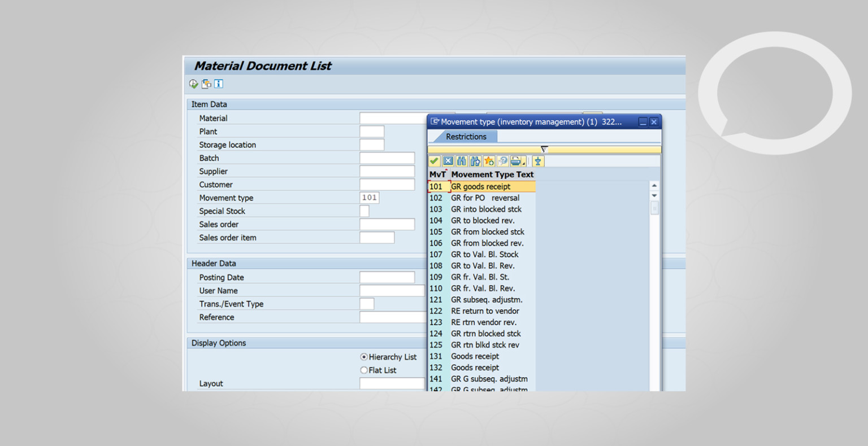Copy selection with green checkmark in dialog
The image size is (868, 446).
coord(434,161)
